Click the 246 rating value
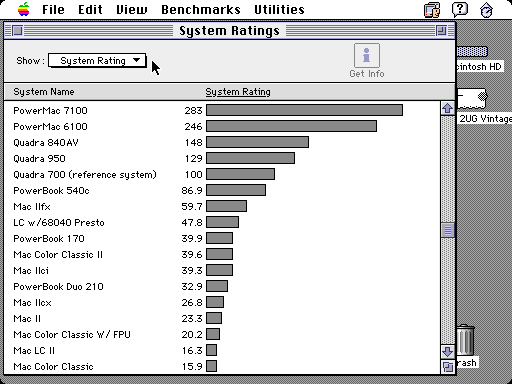Image resolution: width=512 pixels, height=384 pixels. pos(193,127)
